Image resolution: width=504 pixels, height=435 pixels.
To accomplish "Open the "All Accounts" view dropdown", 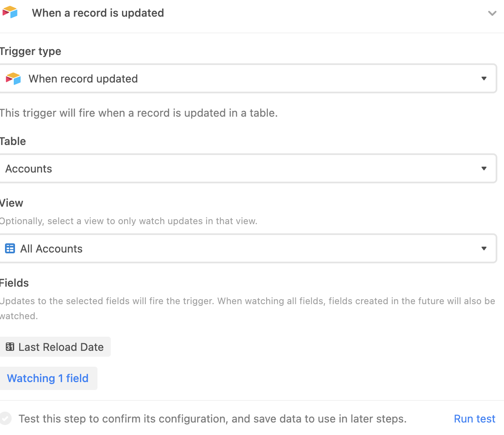I will tap(248, 248).
